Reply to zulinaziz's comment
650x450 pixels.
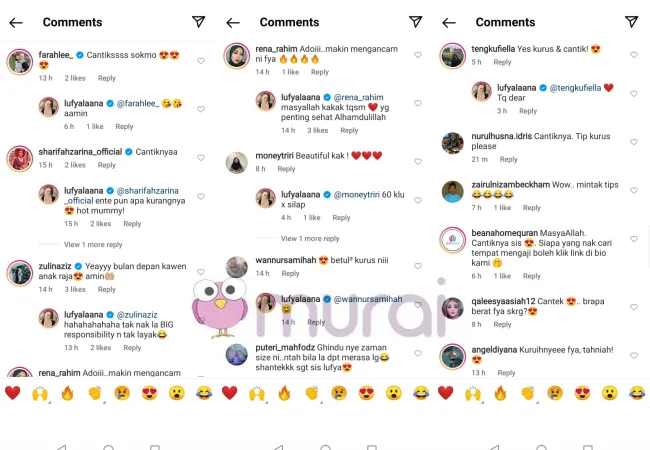pos(107,289)
